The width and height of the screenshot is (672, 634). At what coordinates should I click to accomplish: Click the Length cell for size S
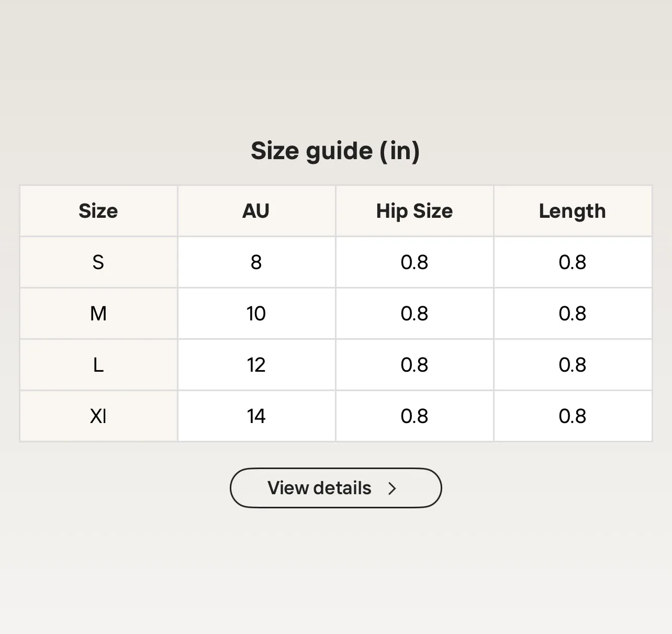pyautogui.click(x=573, y=262)
